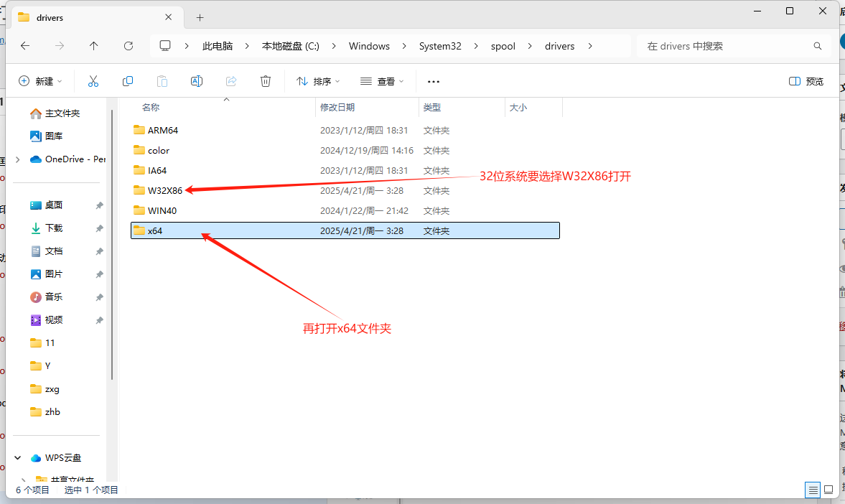
Task: Unpin 音乐 from quick access
Action: point(99,297)
